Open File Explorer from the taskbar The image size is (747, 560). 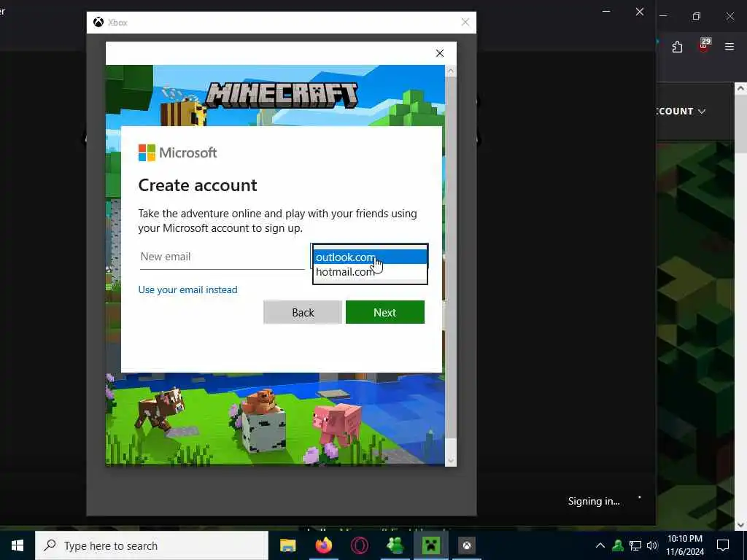(287, 545)
